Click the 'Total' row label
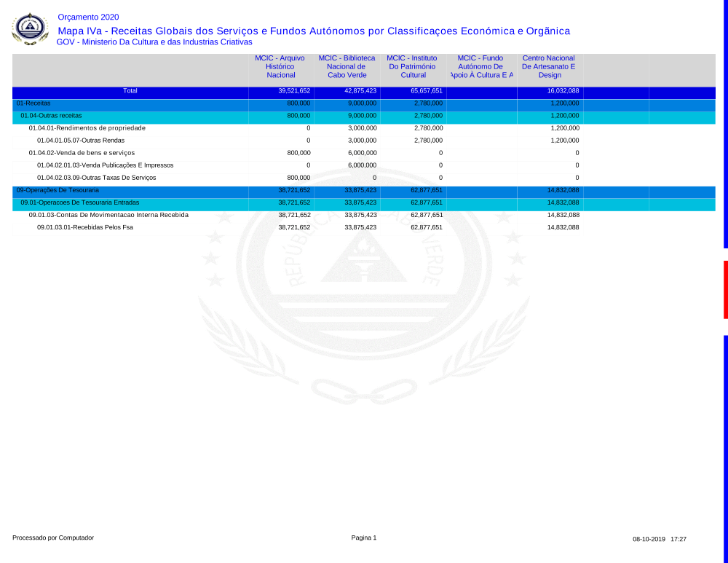Screen dimensions: 728x563 coord(130,91)
